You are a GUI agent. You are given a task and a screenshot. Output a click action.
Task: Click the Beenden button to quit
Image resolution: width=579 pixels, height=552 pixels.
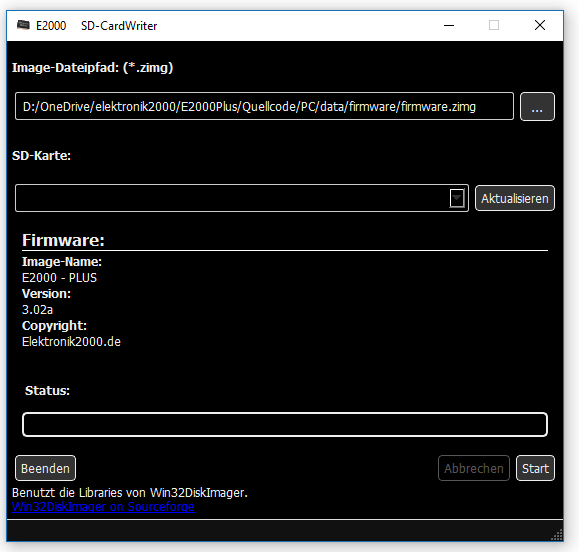pyautogui.click(x=45, y=468)
